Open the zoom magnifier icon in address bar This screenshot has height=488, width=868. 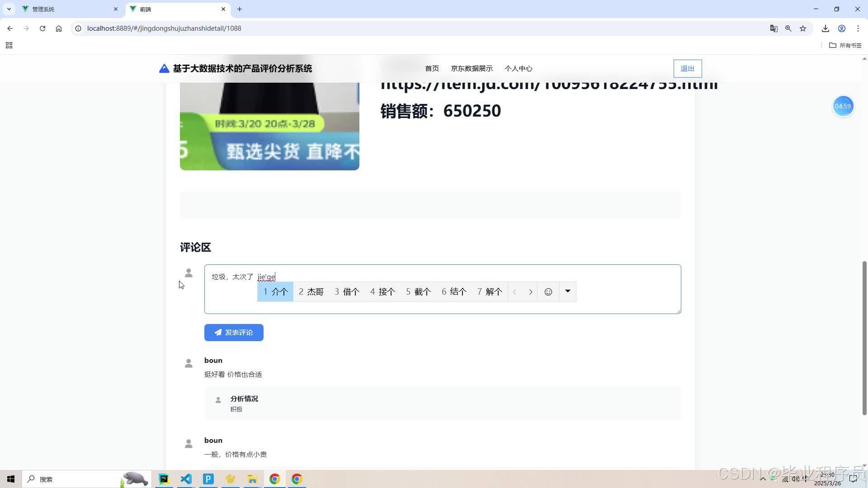click(788, 28)
